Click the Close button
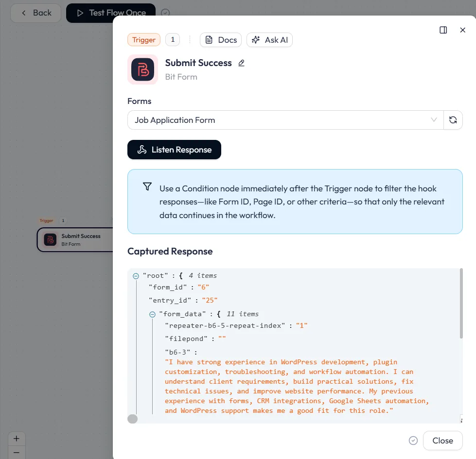Image resolution: width=476 pixels, height=459 pixels. pyautogui.click(x=442, y=441)
